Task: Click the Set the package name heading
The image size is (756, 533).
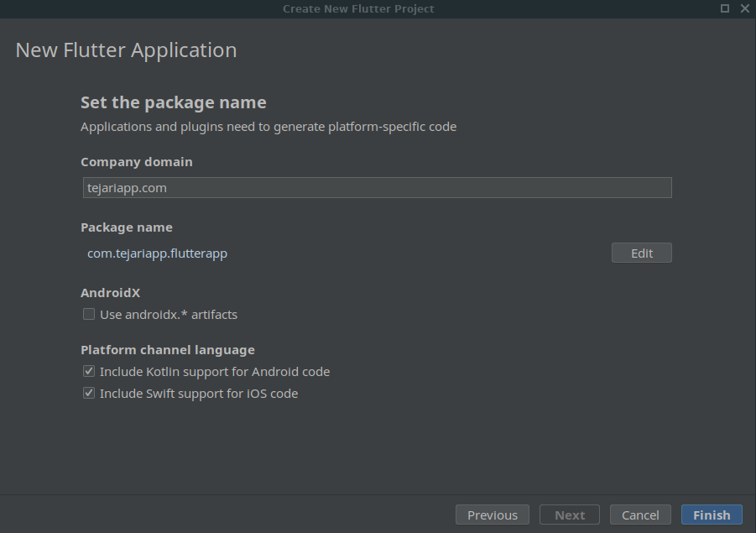Action: (173, 102)
